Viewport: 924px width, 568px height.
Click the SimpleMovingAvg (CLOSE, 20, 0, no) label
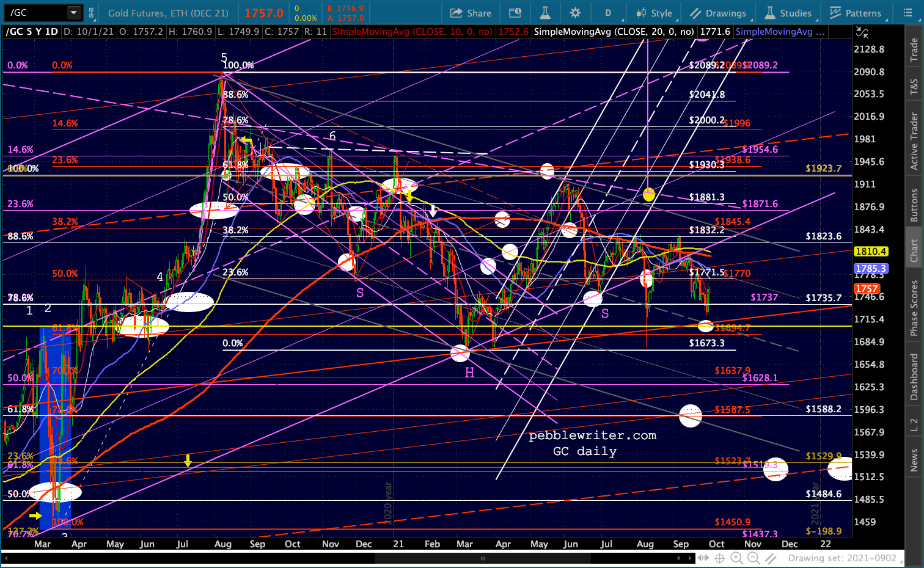point(614,32)
